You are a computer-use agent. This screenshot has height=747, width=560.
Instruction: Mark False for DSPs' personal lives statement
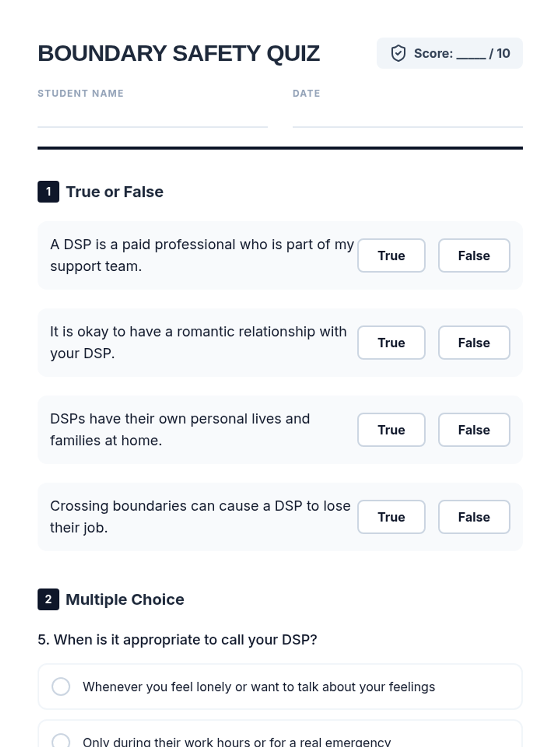pos(474,430)
